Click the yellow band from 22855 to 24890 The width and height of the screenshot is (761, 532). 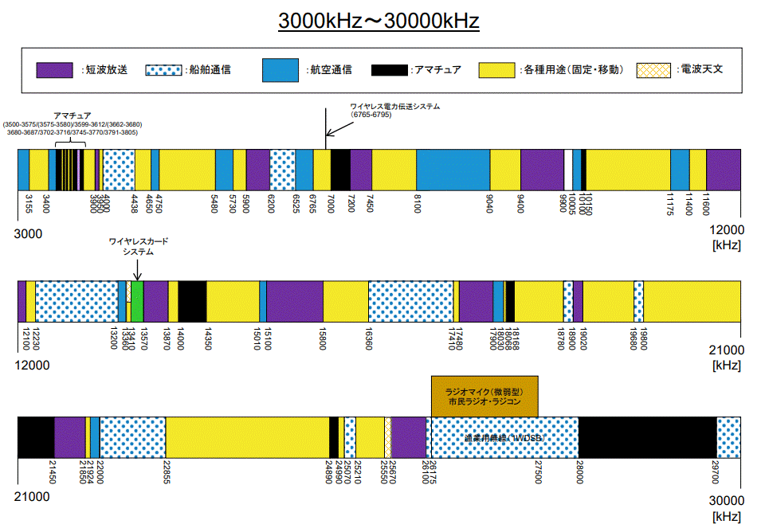pyautogui.click(x=247, y=436)
